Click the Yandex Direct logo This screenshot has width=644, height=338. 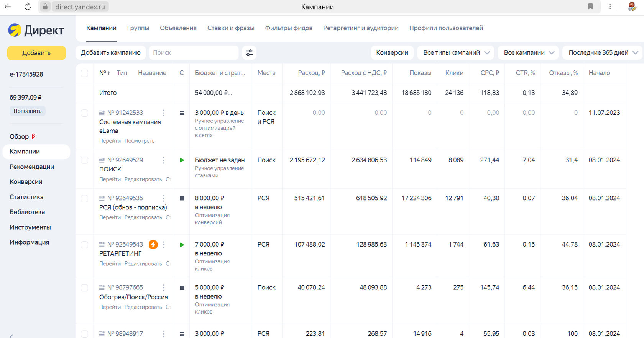click(x=36, y=30)
